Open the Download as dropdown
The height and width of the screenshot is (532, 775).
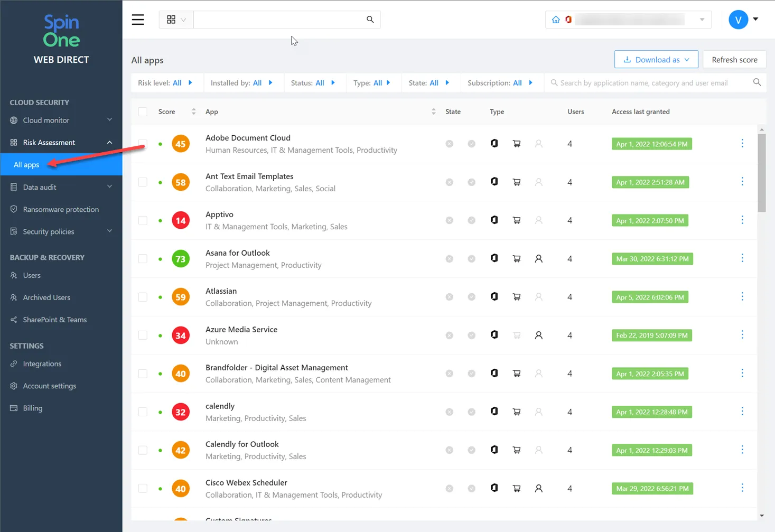656,59
